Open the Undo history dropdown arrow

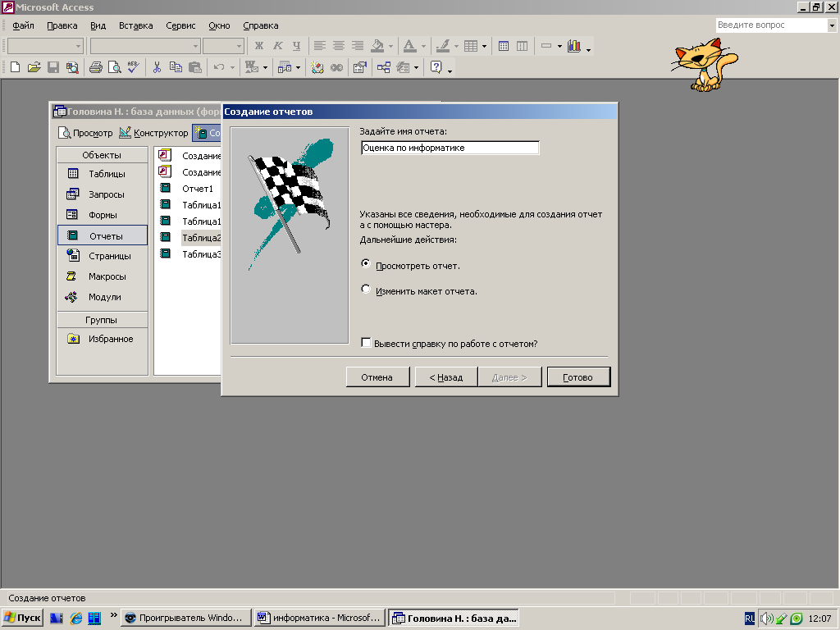tap(232, 67)
